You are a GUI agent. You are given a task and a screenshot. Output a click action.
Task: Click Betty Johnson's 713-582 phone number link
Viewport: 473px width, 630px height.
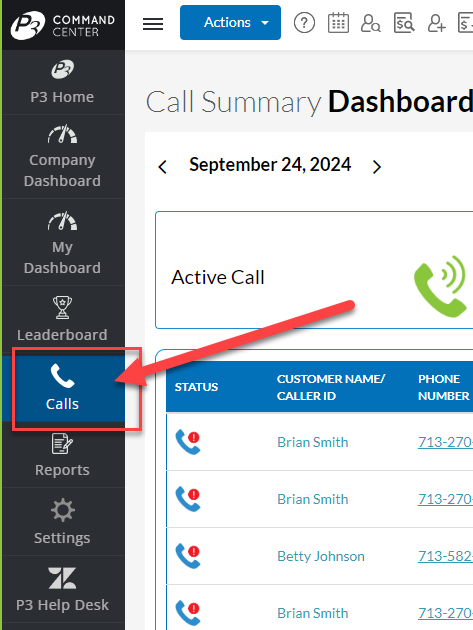click(445, 556)
